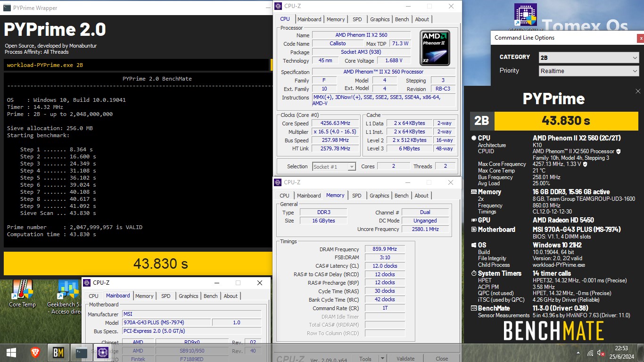
Task: Click the Memory section icon in BenchMate
Action: point(473,192)
